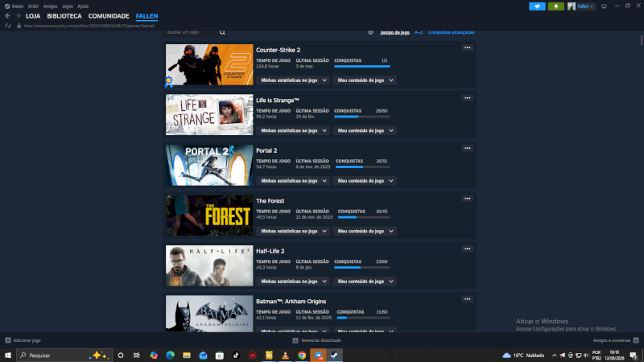Image resolution: width=644 pixels, height=362 pixels.
Task: Click the Add game plus icon
Action: [x=8, y=340]
